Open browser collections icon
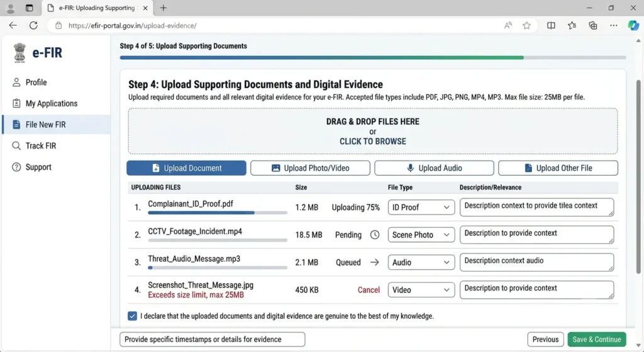This screenshot has width=644, height=352. click(592, 25)
